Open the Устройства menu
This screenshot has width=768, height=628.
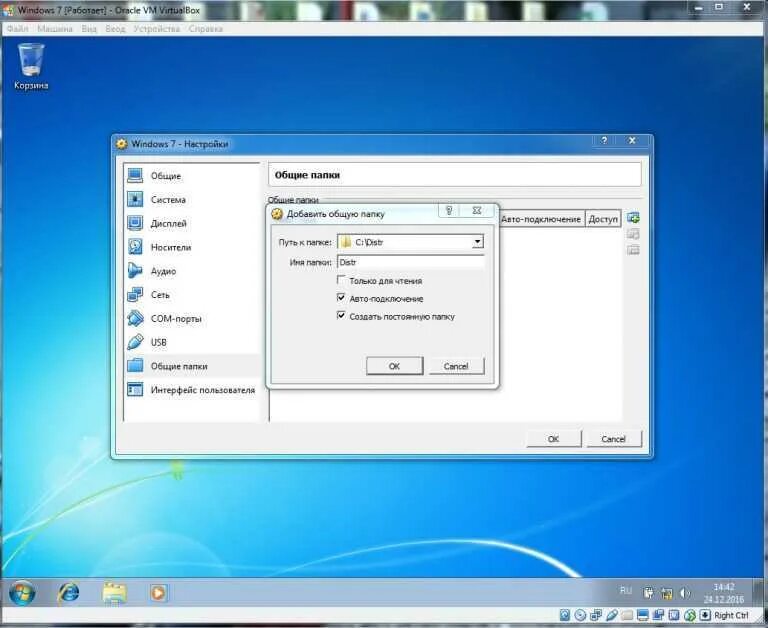click(157, 29)
